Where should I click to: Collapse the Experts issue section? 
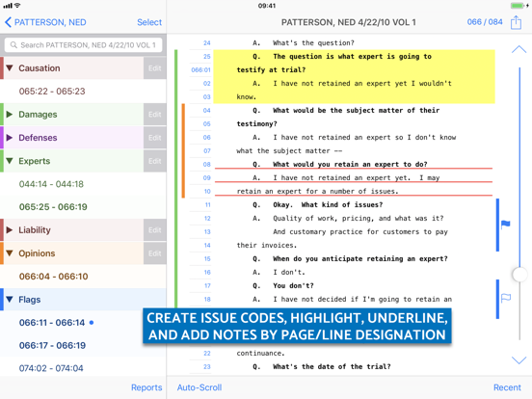click(x=10, y=161)
